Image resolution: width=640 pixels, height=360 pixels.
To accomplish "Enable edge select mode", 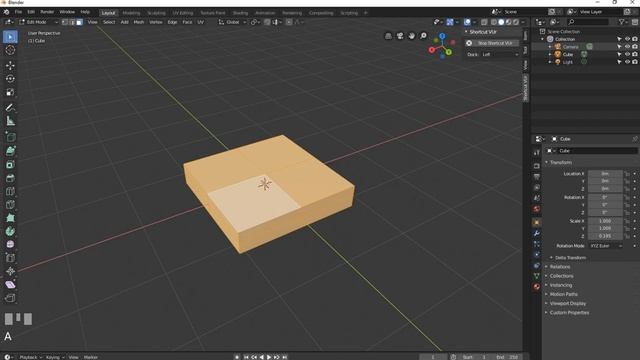I will [72, 22].
